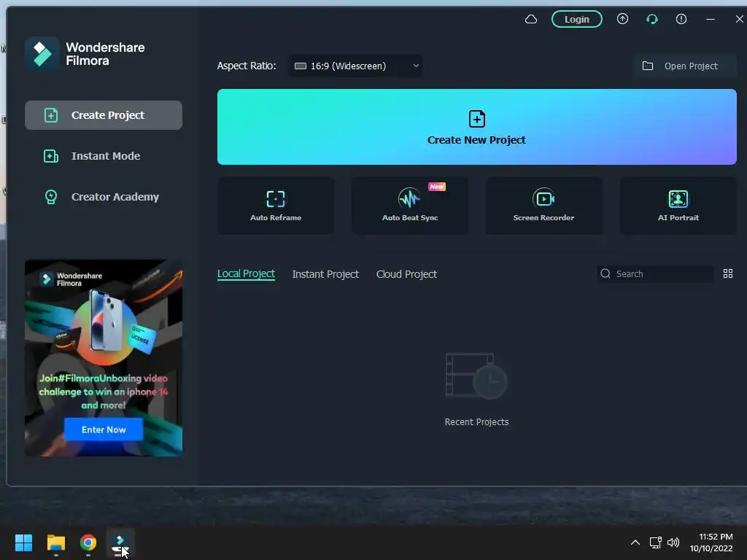Image resolution: width=747 pixels, height=560 pixels.
Task: Switch to the Local Project tab
Action: (246, 274)
